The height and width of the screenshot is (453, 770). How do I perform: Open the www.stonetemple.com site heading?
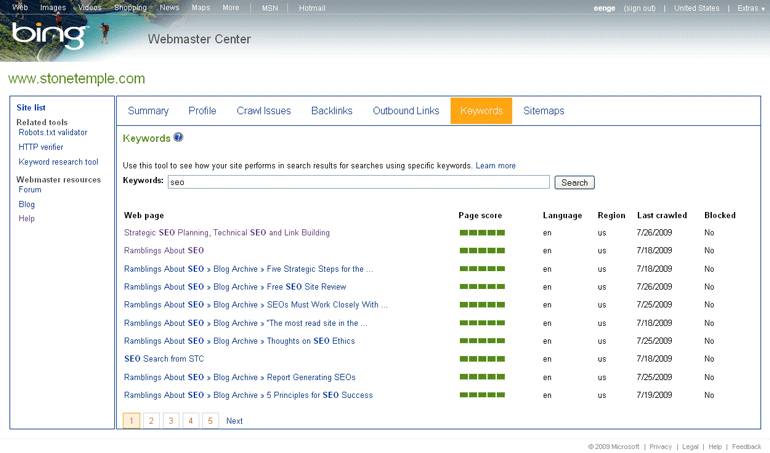coord(77,79)
